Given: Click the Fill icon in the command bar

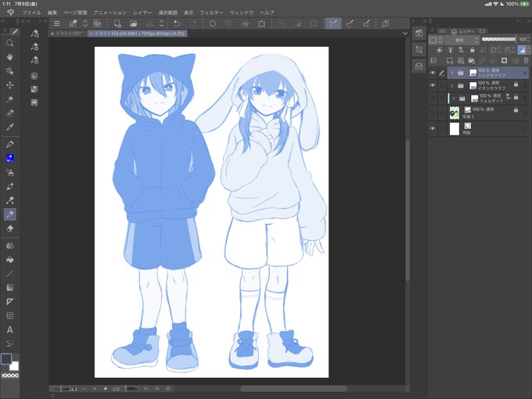Looking at the screenshot, I should pos(246,23).
